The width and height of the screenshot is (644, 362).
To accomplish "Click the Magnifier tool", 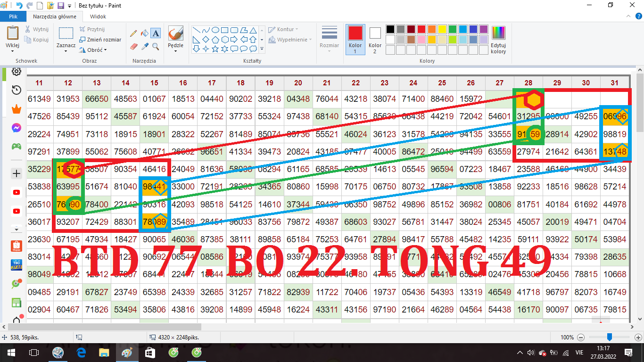I will point(156,46).
